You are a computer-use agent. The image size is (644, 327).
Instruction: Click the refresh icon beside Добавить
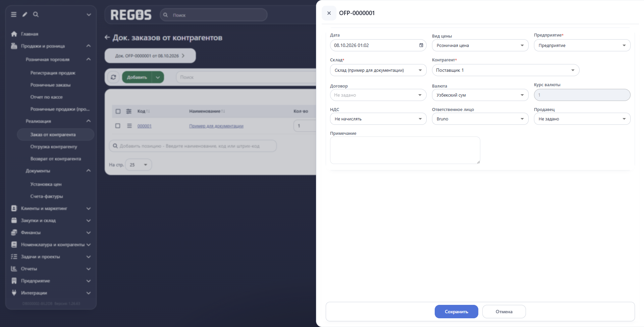point(113,77)
